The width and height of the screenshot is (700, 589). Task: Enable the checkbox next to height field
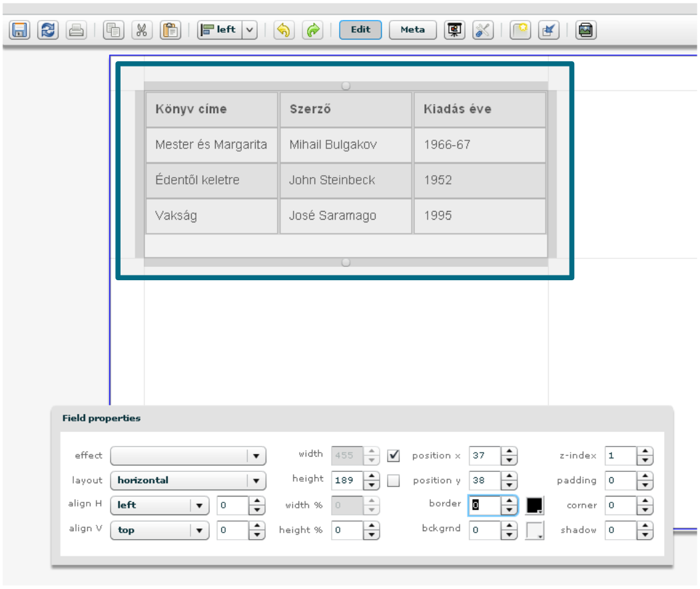pyautogui.click(x=394, y=481)
